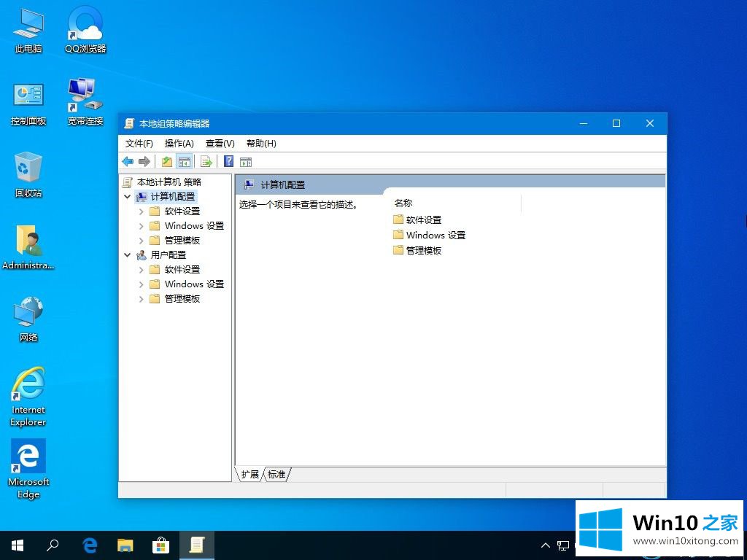Select the 网络 desktop icon

pos(28,319)
